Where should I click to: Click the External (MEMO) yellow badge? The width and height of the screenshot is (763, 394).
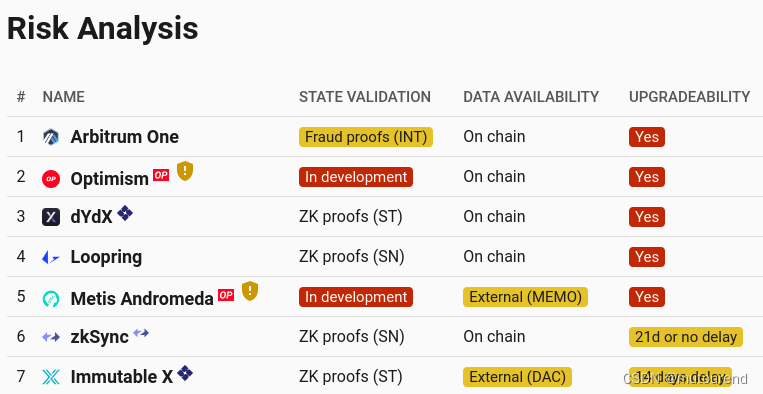[x=526, y=297]
